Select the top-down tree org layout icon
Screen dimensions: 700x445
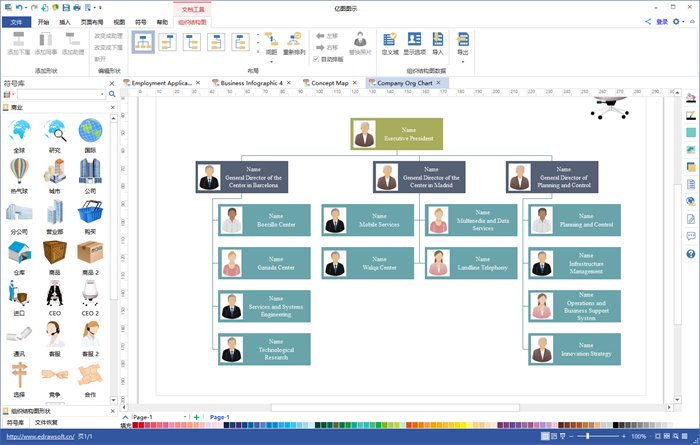coord(143,42)
